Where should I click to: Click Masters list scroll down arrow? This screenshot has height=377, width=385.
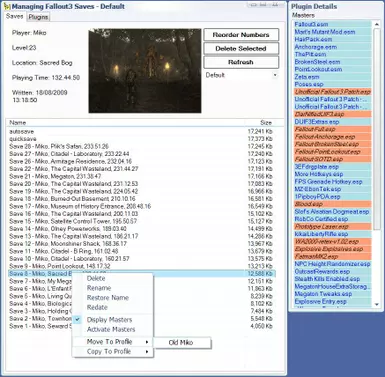coord(377,304)
